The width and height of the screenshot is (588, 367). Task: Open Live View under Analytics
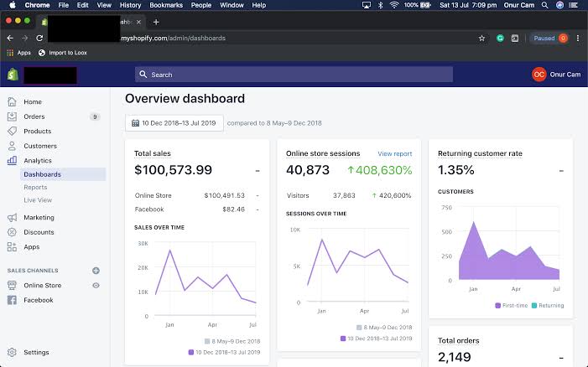pyautogui.click(x=38, y=200)
